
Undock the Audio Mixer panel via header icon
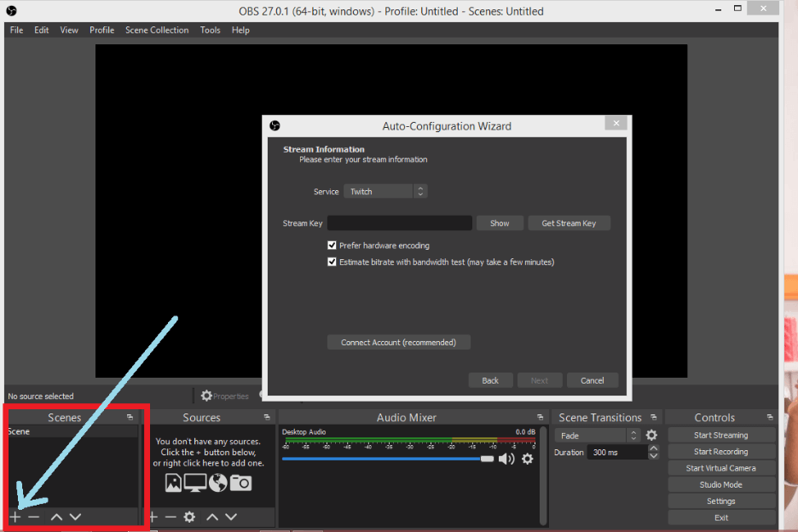(x=540, y=417)
